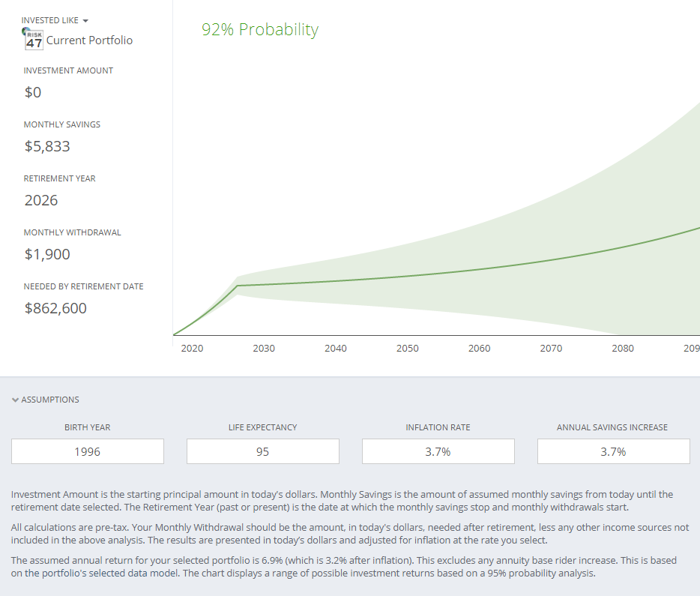Screen dimensions: 700x596
Task: Open the Invested Like dropdown
Action: click(51, 20)
